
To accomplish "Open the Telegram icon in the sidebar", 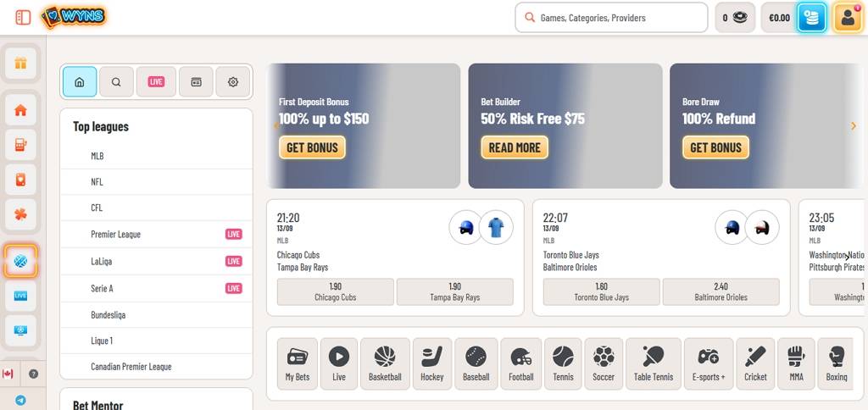I will coord(20,400).
